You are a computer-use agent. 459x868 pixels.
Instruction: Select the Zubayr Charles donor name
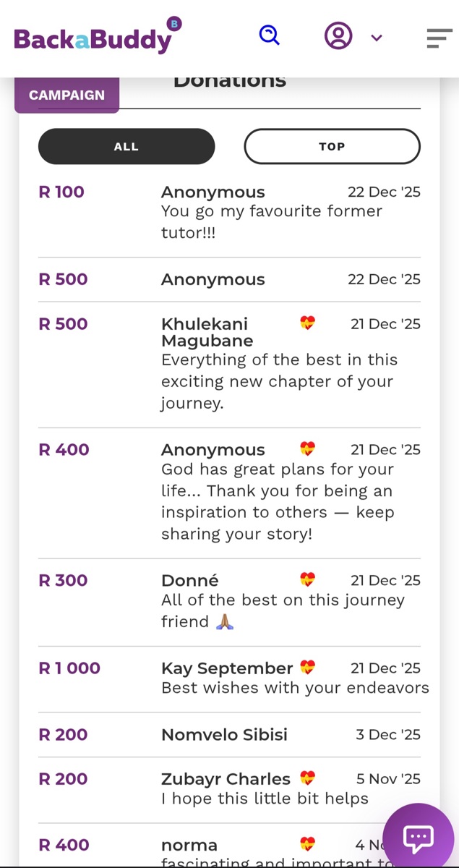coord(226,779)
